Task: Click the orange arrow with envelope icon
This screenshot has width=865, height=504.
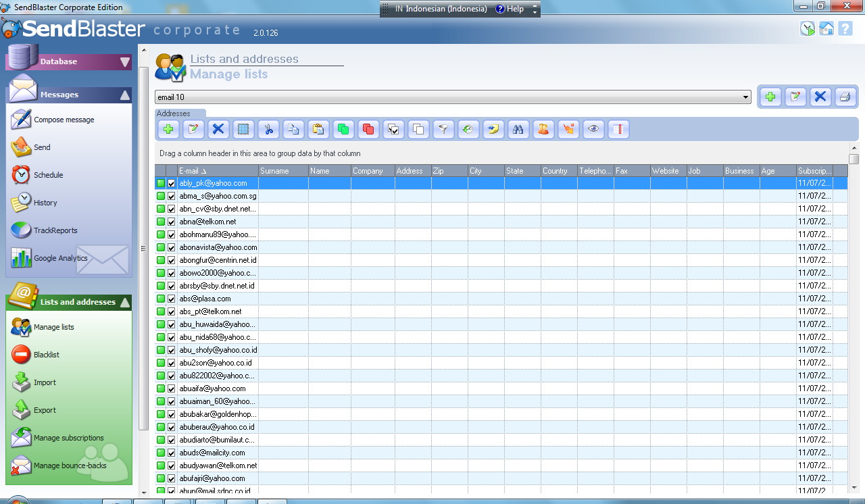Action: (568, 129)
